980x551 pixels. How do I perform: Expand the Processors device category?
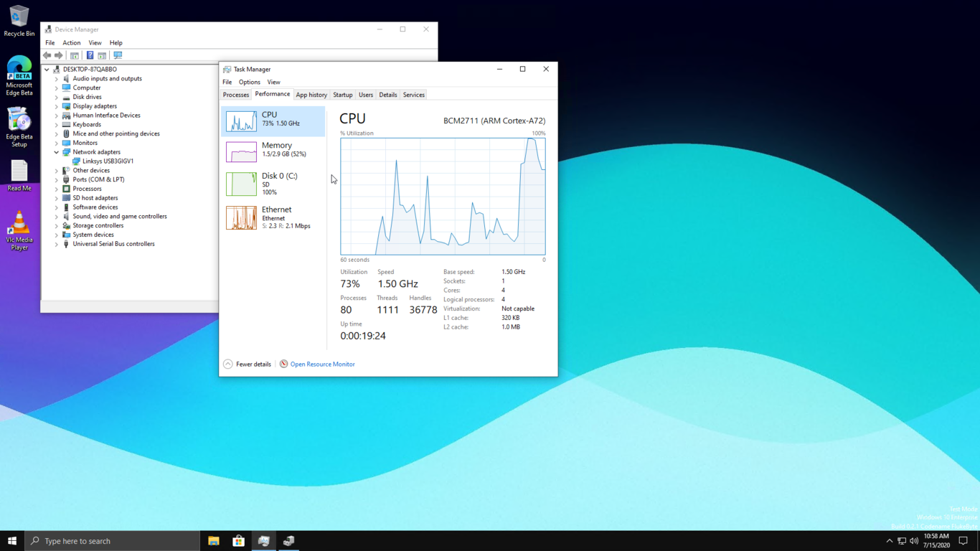[x=57, y=189]
